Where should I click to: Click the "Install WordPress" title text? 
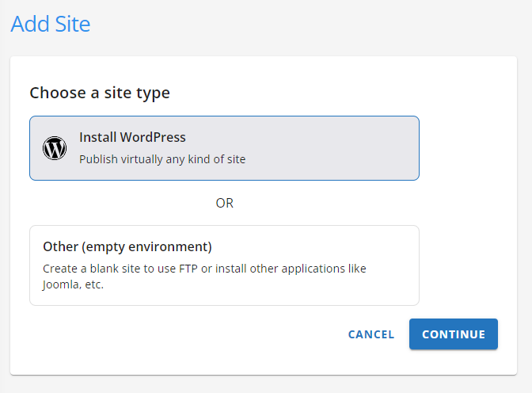pos(132,137)
